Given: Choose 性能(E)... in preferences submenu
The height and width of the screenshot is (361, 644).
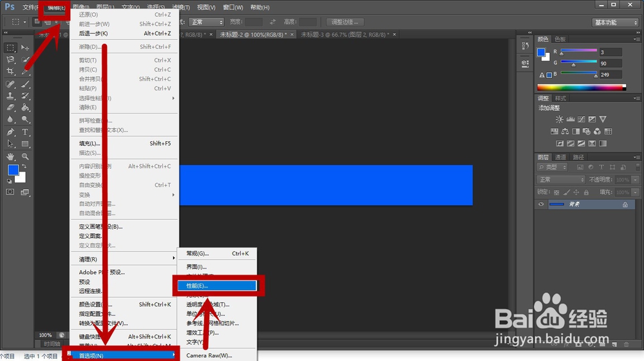Looking at the screenshot, I should point(217,286).
